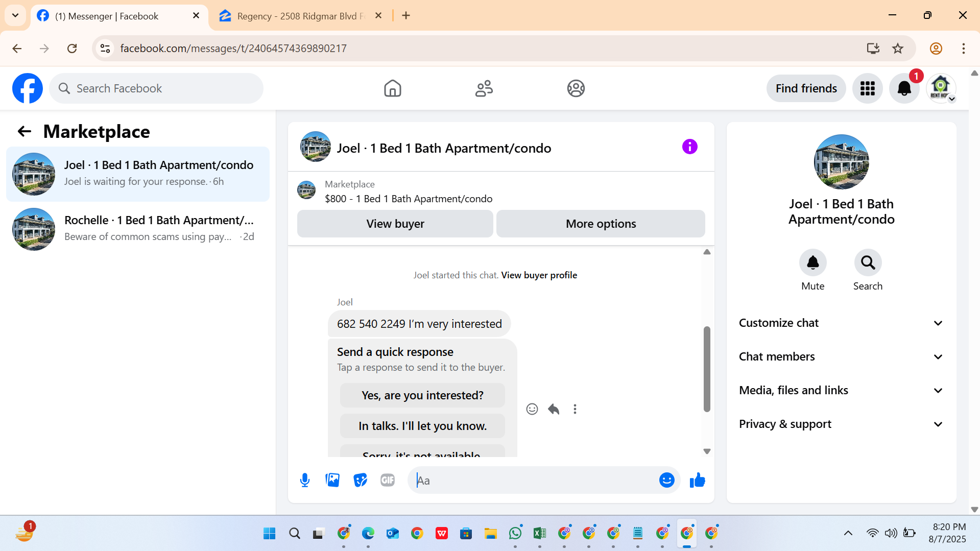Open Windows Start menu

[x=269, y=533]
